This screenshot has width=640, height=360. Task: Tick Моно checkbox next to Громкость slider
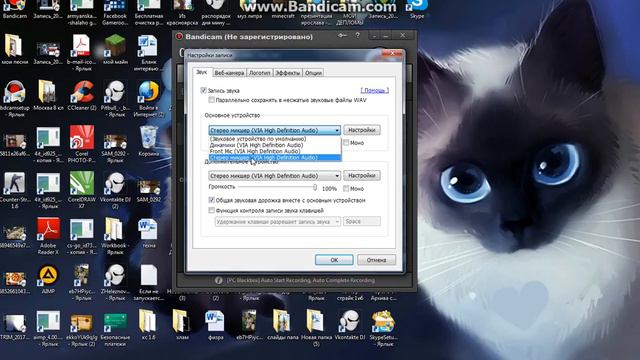[x=346, y=188]
